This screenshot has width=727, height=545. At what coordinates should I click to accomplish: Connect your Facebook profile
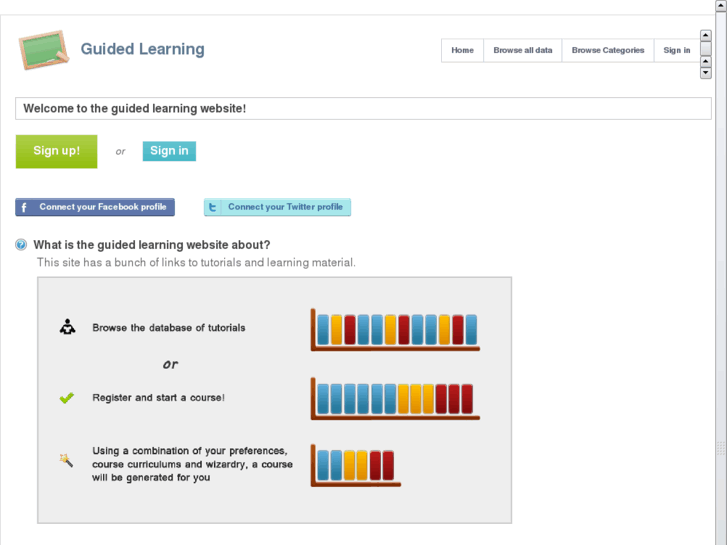pos(102,207)
